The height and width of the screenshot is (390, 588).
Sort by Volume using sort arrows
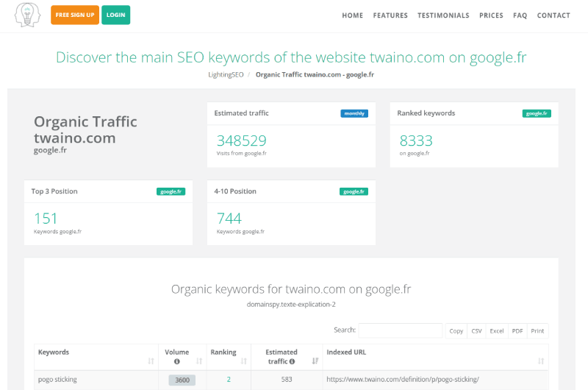pos(199,361)
